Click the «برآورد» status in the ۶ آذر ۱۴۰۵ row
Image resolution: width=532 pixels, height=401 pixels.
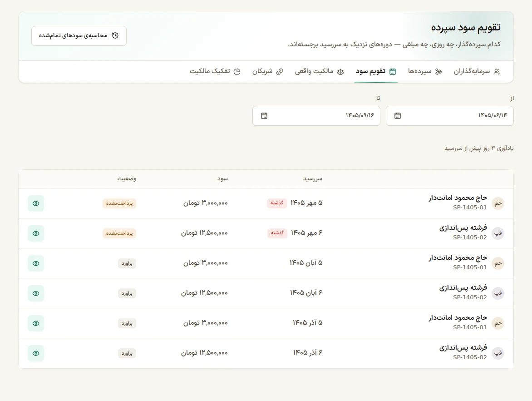[x=127, y=353]
